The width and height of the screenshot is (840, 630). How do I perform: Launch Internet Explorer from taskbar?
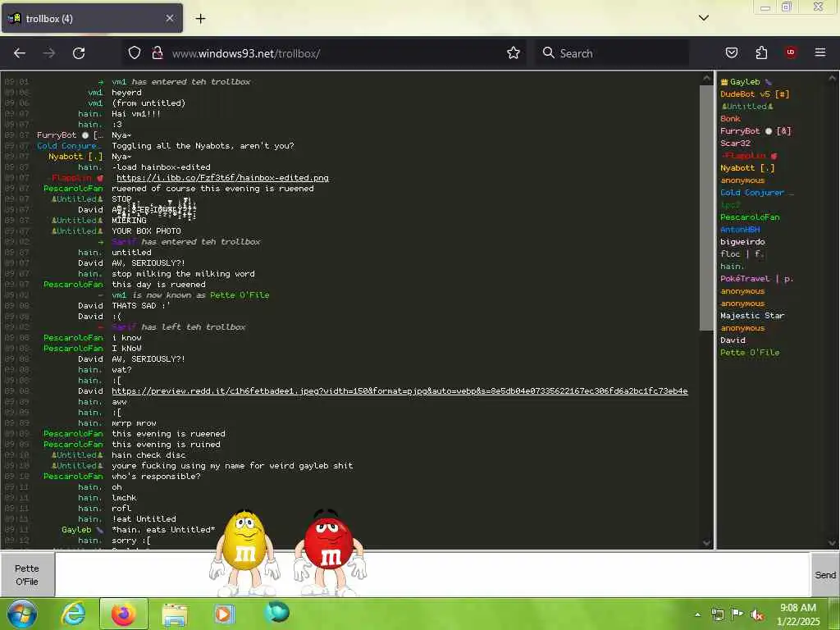(73, 614)
